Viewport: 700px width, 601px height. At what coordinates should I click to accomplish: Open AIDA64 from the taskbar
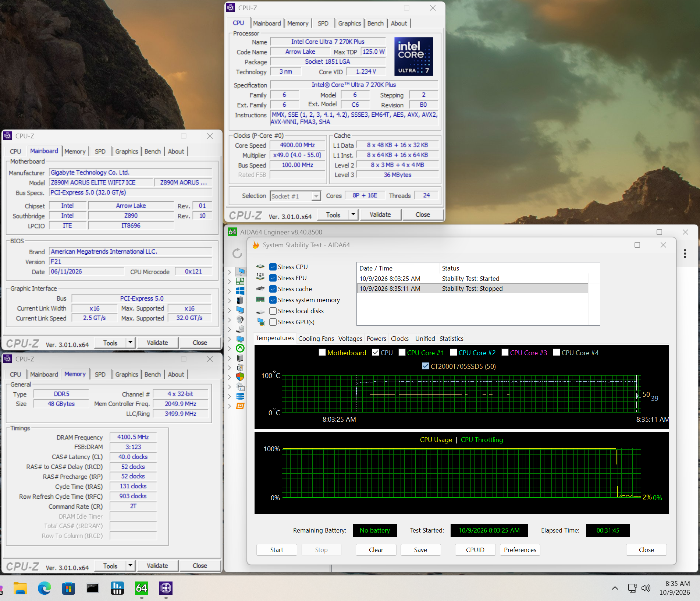[142, 588]
